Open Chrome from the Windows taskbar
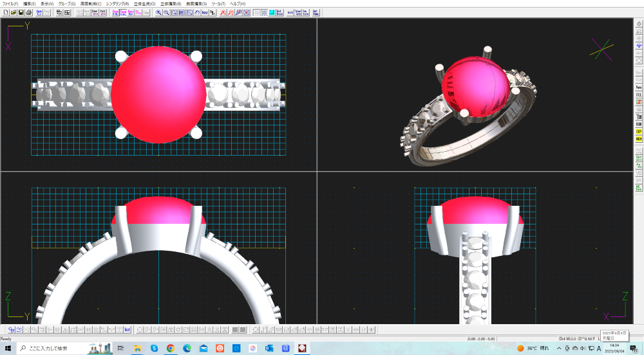 (x=170, y=348)
